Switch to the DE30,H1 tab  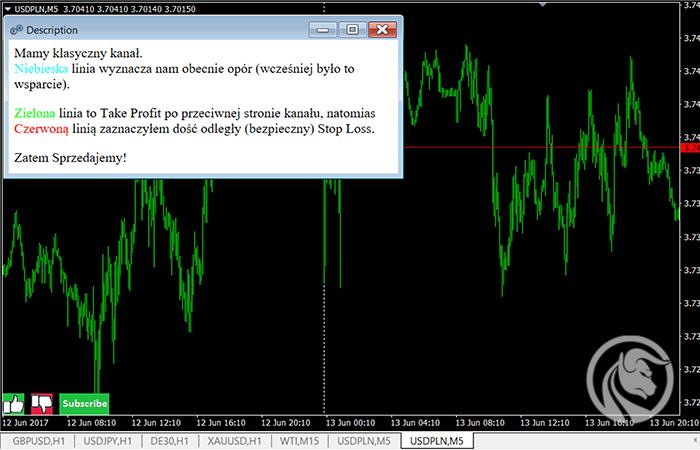tap(169, 442)
